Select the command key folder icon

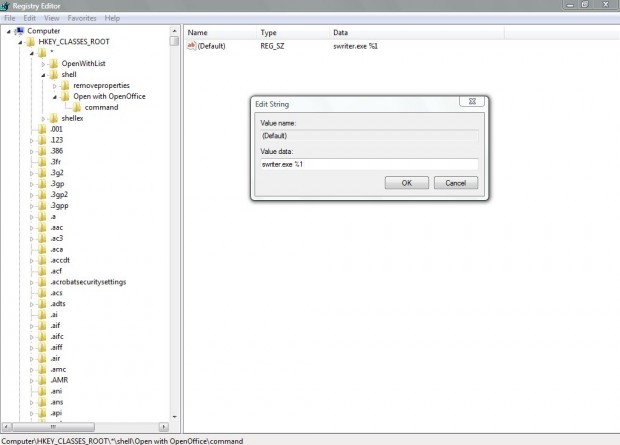[77, 107]
